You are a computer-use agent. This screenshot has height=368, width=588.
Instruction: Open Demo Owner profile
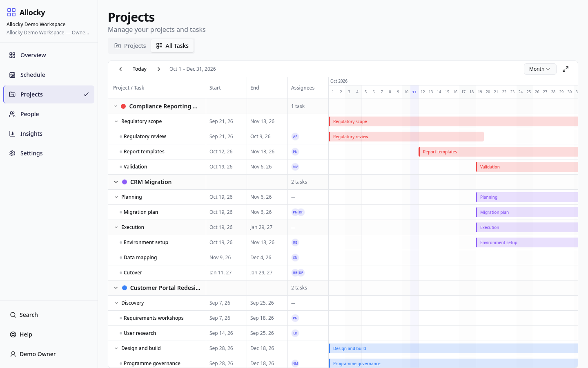pyautogui.click(x=49, y=354)
